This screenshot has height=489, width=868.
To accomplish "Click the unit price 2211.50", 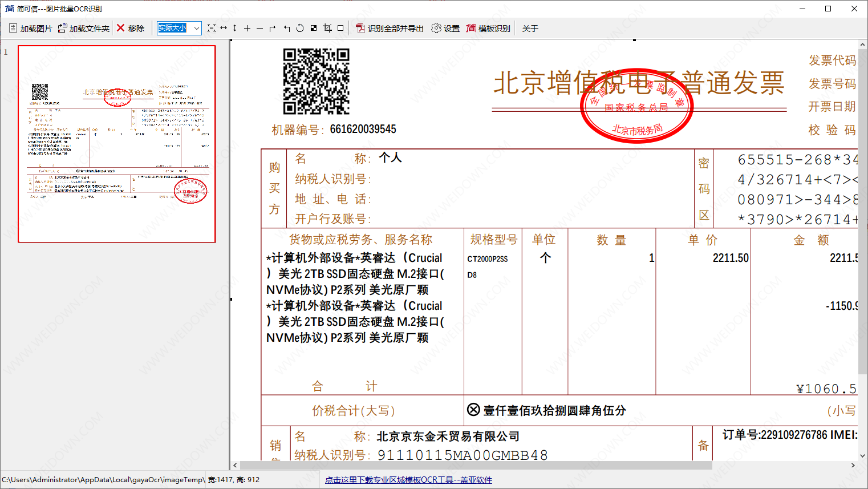I will [731, 258].
